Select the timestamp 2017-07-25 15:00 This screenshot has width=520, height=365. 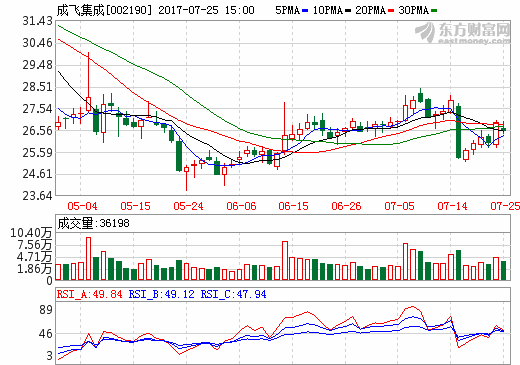pos(206,10)
